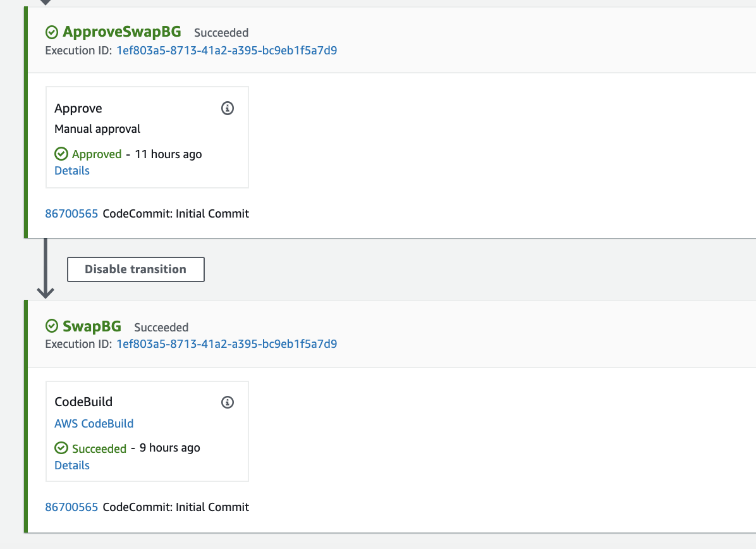Open commit 86700565 in SwapBG stage

tap(71, 507)
